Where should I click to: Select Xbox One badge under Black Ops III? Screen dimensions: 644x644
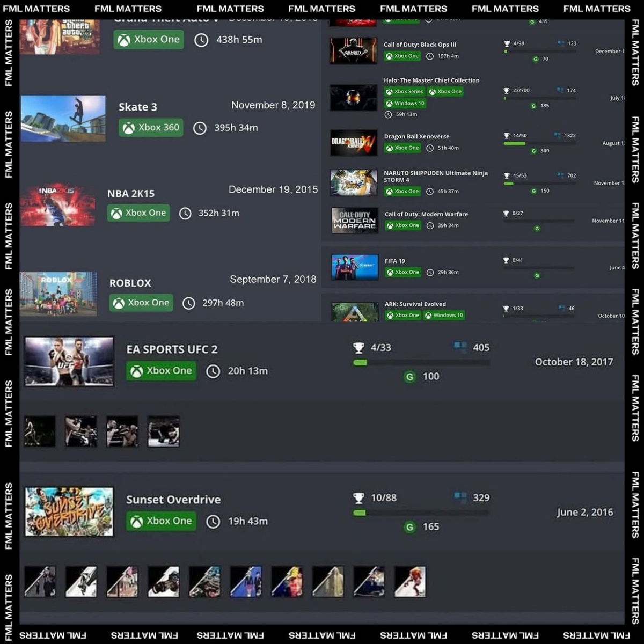402,56
